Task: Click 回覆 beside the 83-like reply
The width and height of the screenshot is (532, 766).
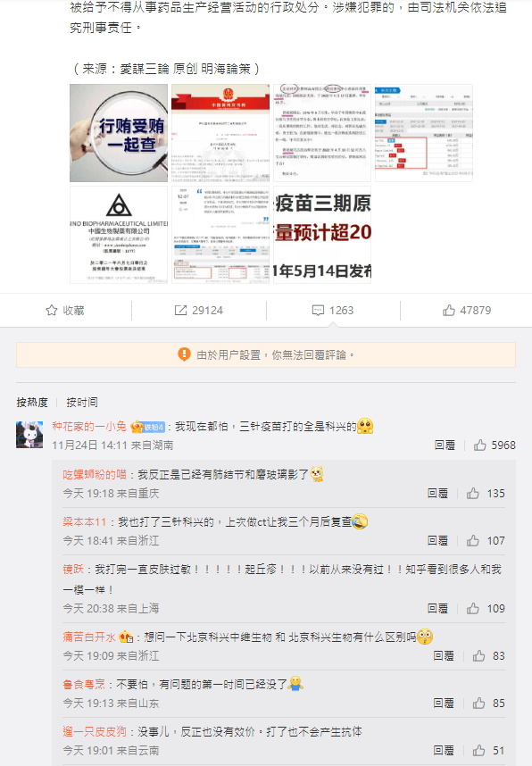Action: [x=443, y=655]
